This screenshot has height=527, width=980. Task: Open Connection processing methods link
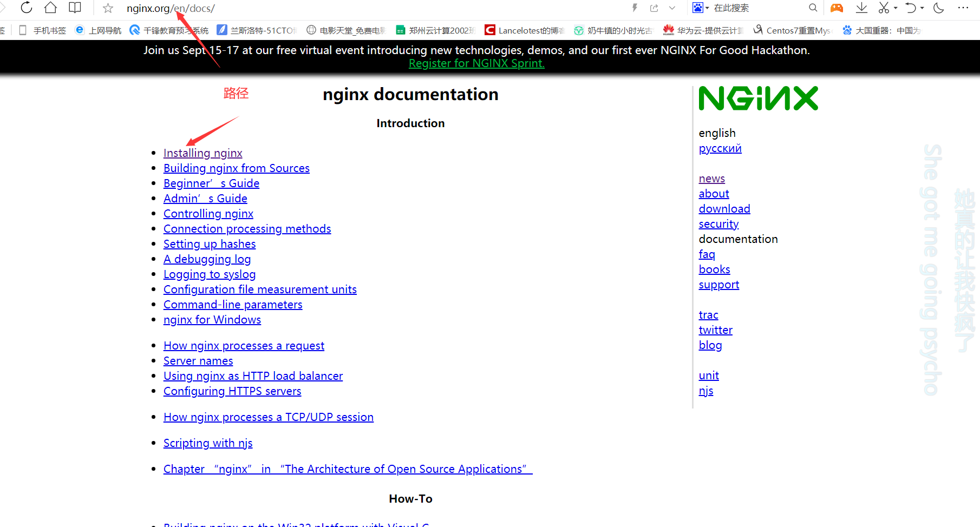247,229
